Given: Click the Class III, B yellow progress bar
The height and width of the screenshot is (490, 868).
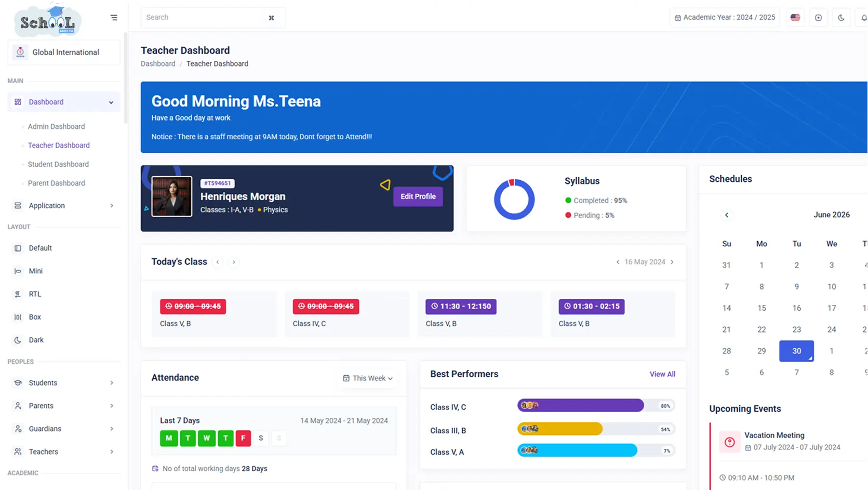Looking at the screenshot, I should [596, 429].
